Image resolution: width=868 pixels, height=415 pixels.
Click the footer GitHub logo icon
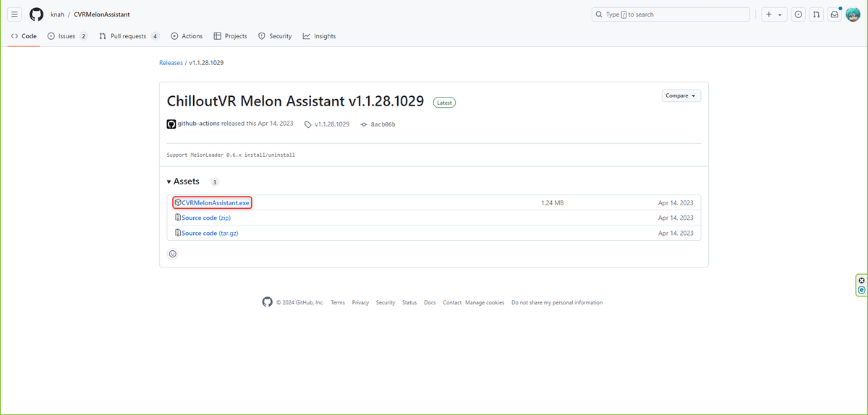pyautogui.click(x=268, y=302)
